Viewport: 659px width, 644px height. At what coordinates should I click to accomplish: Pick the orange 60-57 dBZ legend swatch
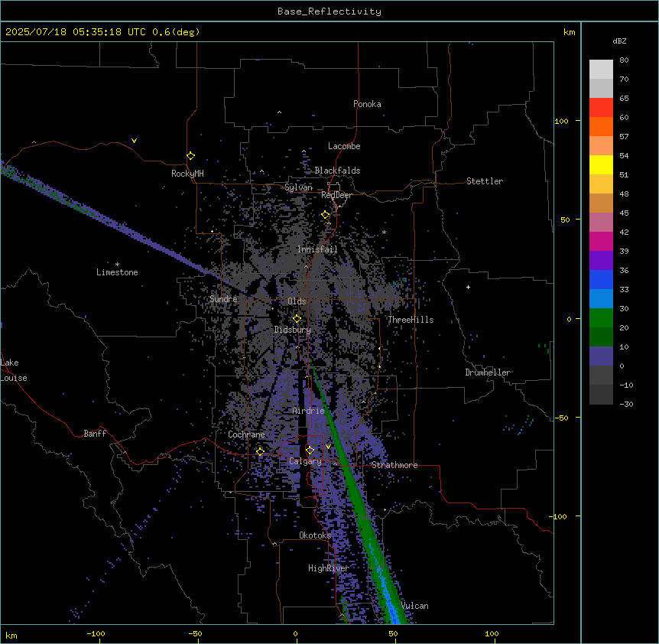click(x=601, y=126)
